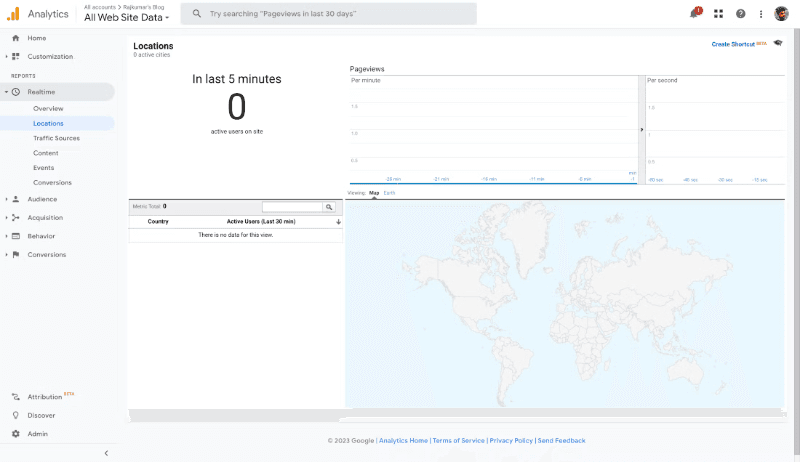Switch viewing mode to Earth

click(389, 193)
